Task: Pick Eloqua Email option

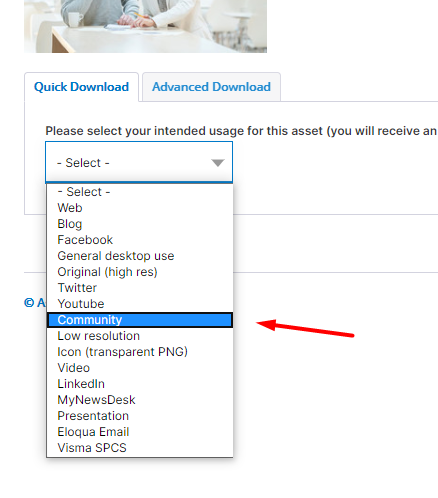Action: click(140, 432)
